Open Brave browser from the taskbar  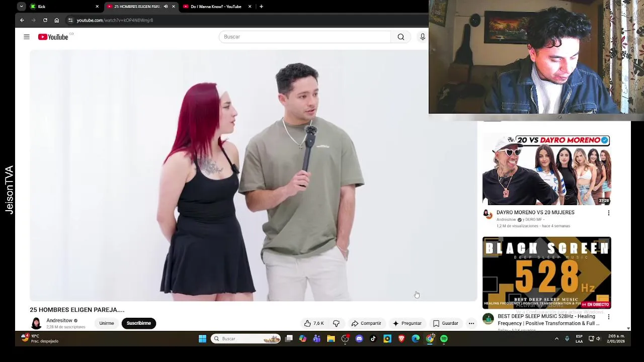click(401, 339)
